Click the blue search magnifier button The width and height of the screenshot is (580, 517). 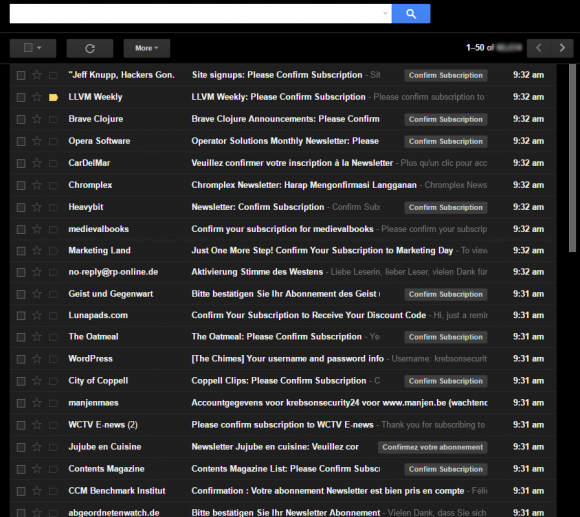(411, 14)
